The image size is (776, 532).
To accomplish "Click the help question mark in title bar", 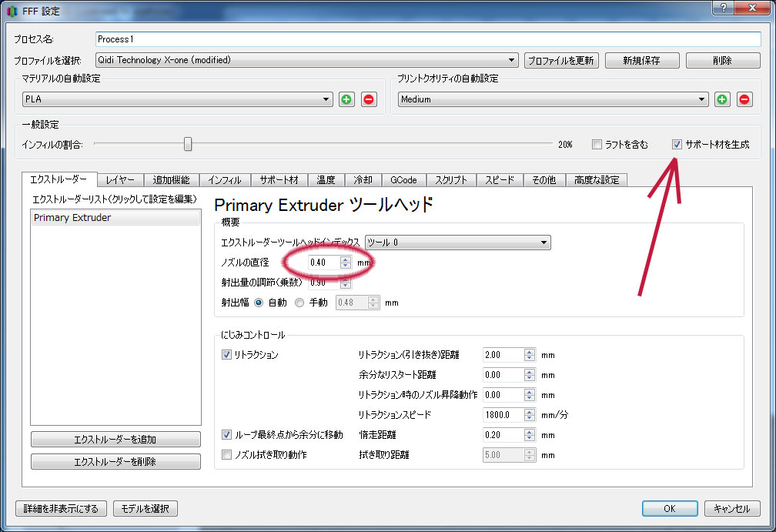I will 723,8.
